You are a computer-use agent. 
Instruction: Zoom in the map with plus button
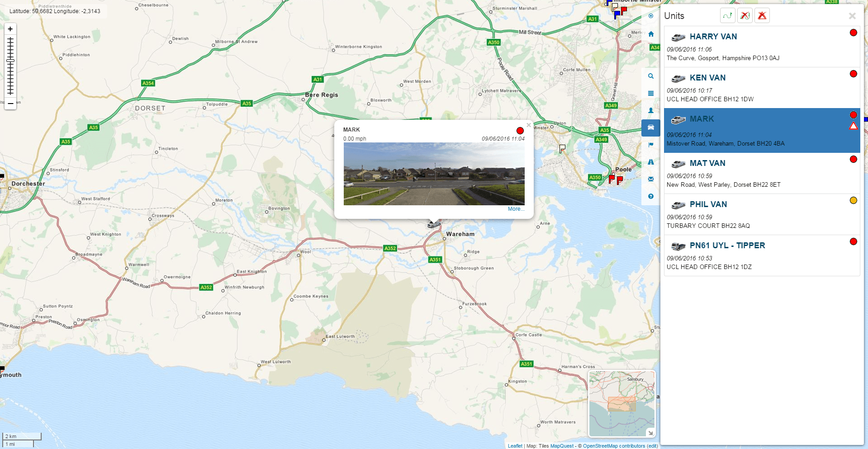pos(10,29)
